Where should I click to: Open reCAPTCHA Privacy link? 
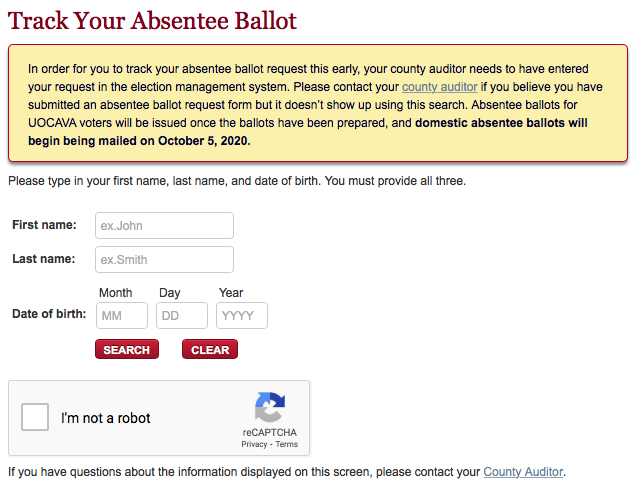click(x=254, y=444)
